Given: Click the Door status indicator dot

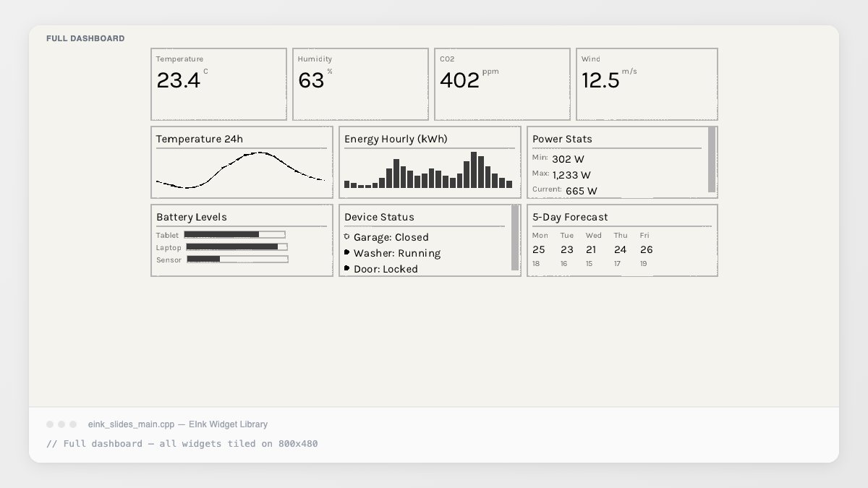Looking at the screenshot, I should tap(346, 268).
